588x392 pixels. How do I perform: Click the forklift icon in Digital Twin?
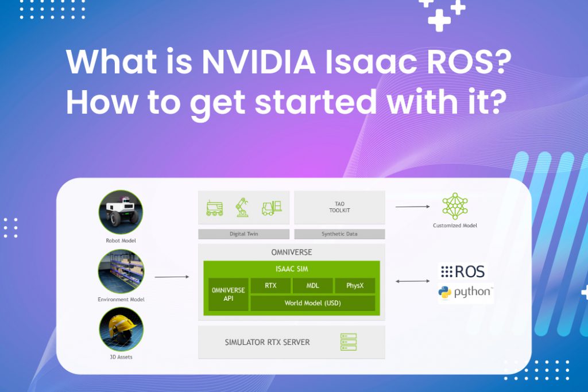272,208
